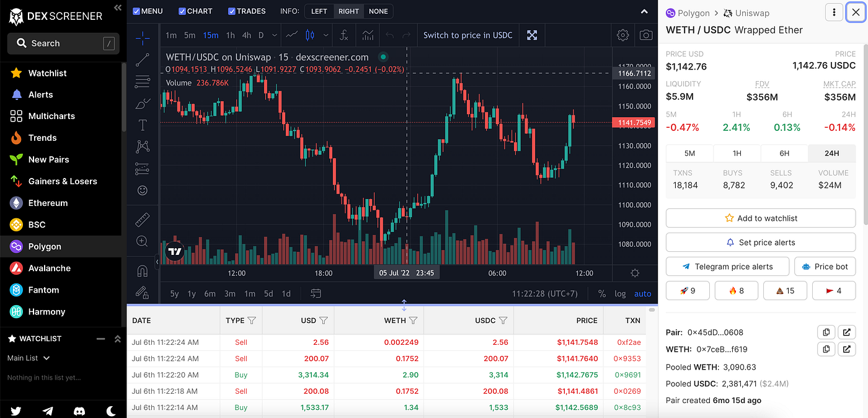Filter trades by USDC column
The width and height of the screenshot is (868, 418).
pos(503,321)
